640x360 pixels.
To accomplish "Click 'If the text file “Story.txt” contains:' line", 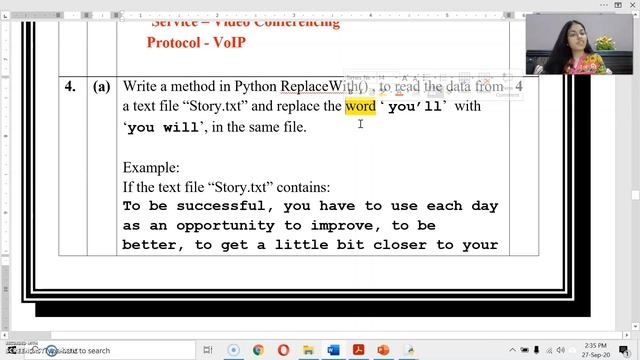I will coord(227,187).
